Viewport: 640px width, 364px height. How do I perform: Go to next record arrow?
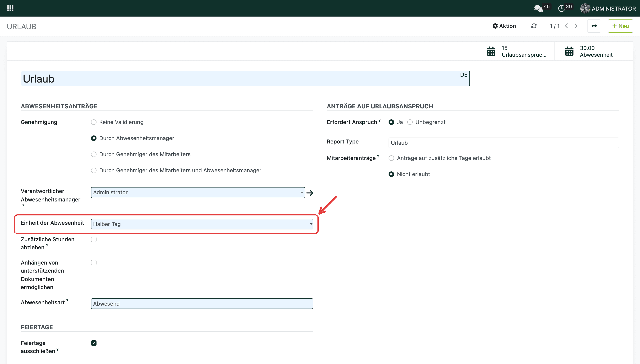point(576,26)
